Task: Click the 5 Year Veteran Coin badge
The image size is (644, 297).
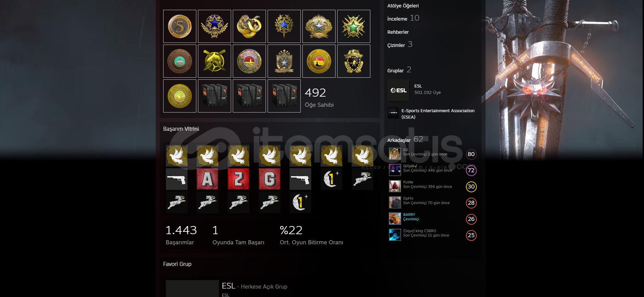Action: click(x=180, y=26)
